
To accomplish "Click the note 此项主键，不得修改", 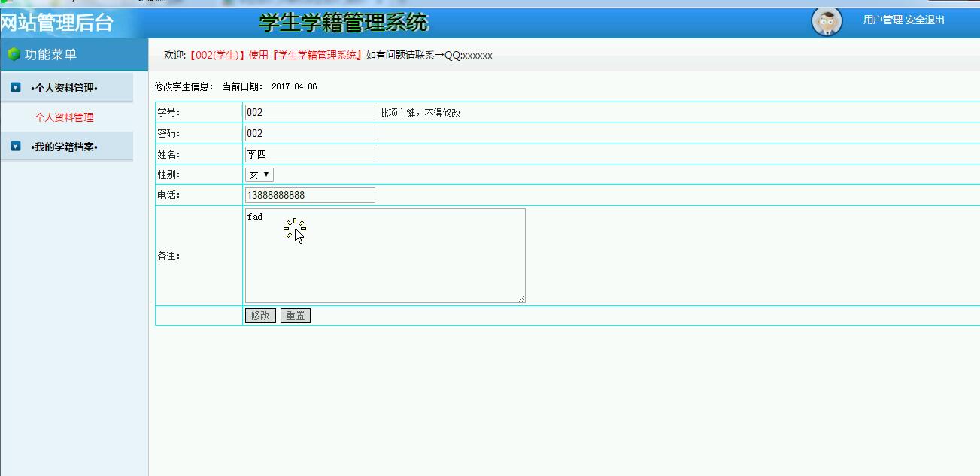I will pos(420,113).
